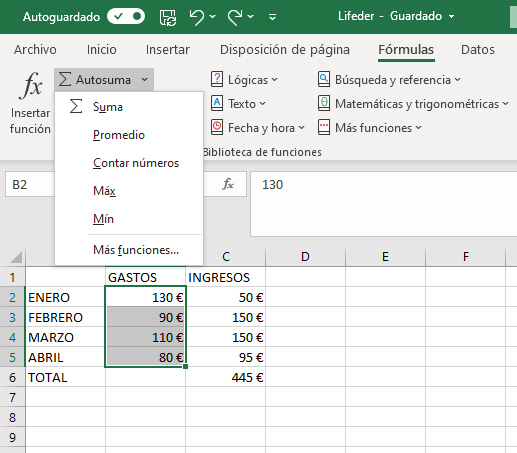517x453 pixels.
Task: Open the Texto functions icon
Action: (x=217, y=103)
